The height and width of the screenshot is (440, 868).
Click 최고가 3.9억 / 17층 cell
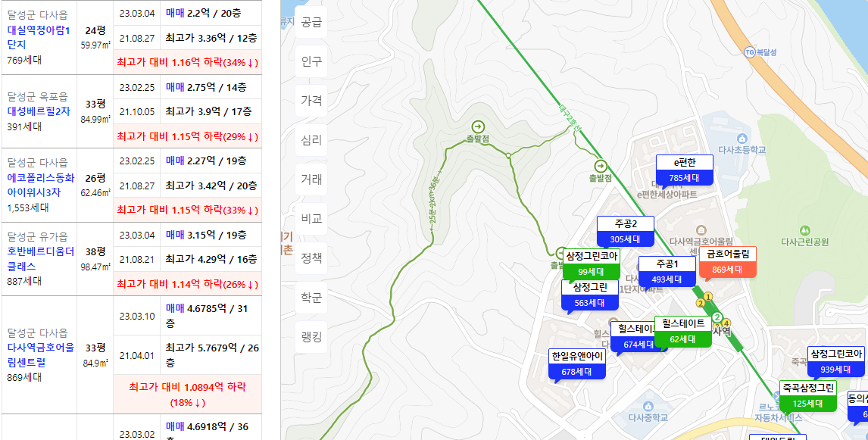(x=211, y=112)
